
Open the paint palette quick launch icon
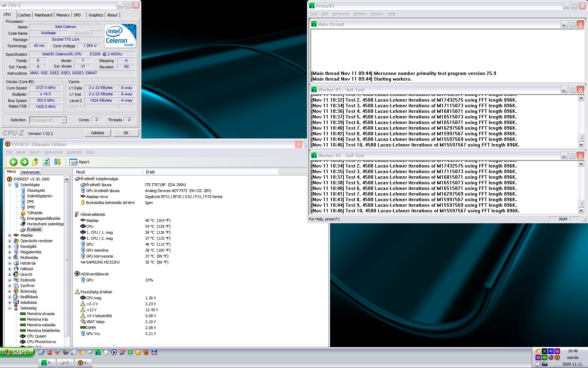coord(82,352)
